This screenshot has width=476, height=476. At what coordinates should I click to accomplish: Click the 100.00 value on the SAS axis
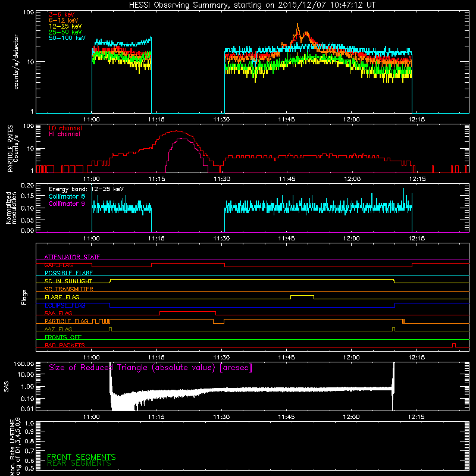24,364
